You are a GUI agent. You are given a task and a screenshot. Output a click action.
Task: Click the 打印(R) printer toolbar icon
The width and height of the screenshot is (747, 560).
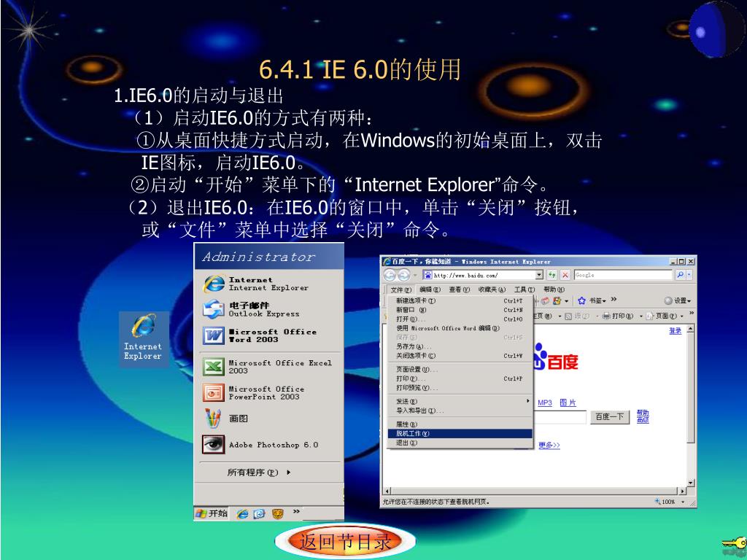click(x=606, y=316)
